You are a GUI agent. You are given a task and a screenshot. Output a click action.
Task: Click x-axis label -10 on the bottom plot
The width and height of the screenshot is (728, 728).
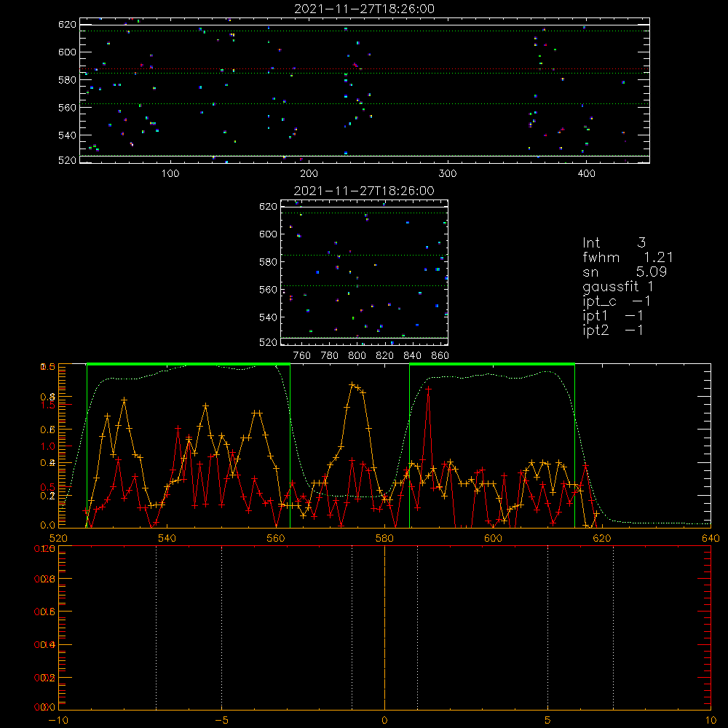click(58, 721)
